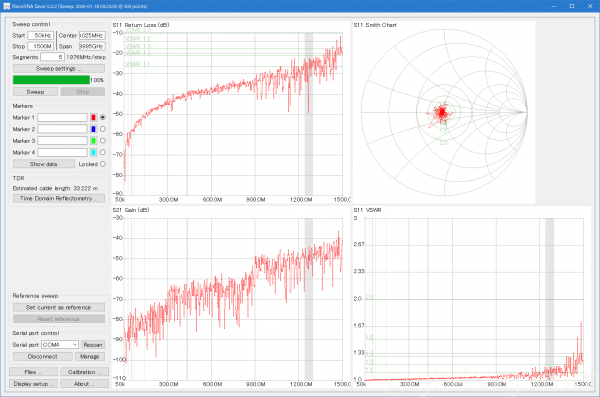600x397 pixels.
Task: Open Sweep settings dialog
Action: [x=59, y=69]
